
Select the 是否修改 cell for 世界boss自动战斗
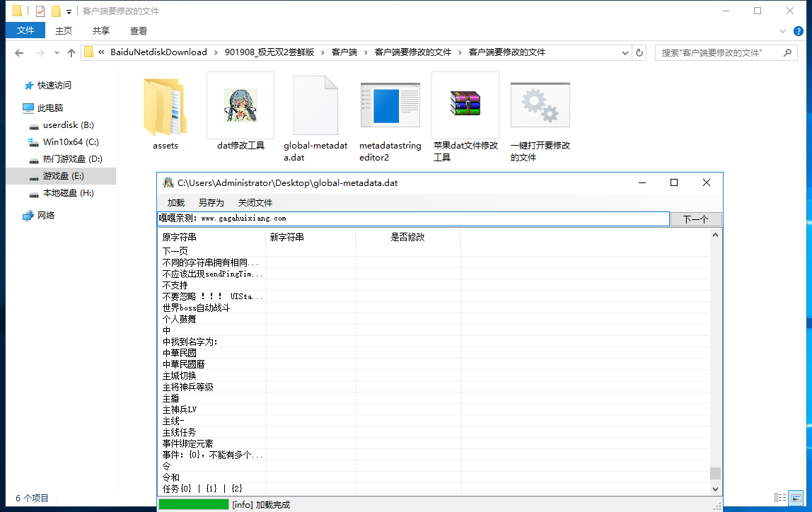408,307
